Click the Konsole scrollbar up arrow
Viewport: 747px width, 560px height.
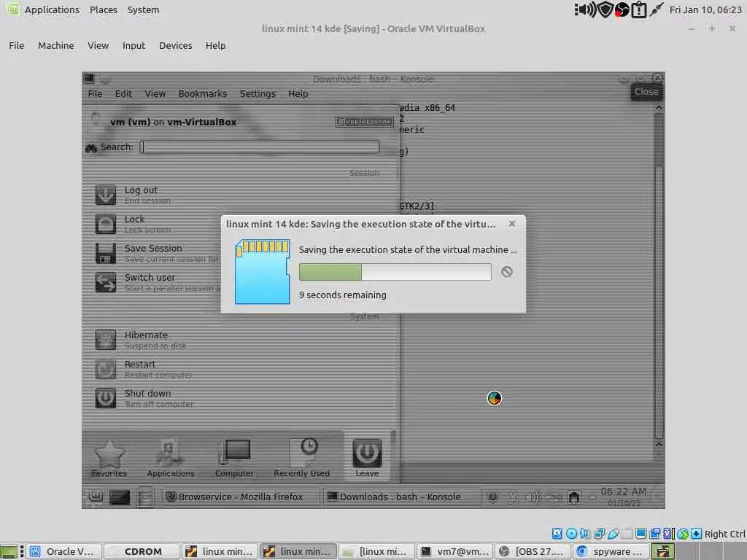click(x=659, y=108)
